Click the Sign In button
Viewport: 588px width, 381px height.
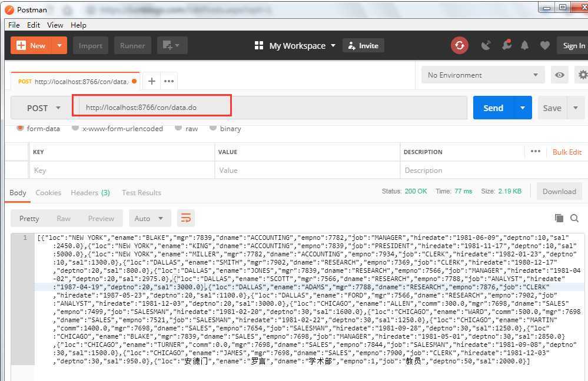pos(573,46)
